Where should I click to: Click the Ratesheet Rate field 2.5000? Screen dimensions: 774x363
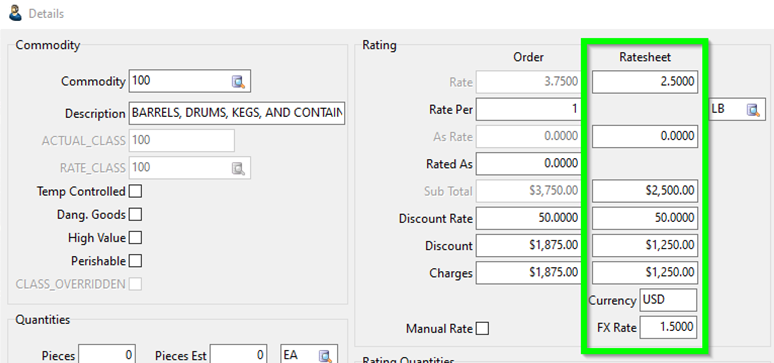(x=645, y=81)
